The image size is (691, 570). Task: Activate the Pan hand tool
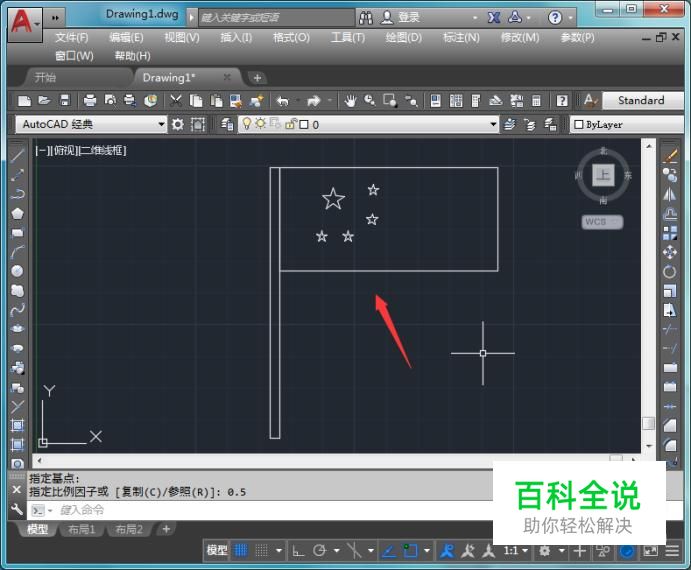click(x=350, y=101)
